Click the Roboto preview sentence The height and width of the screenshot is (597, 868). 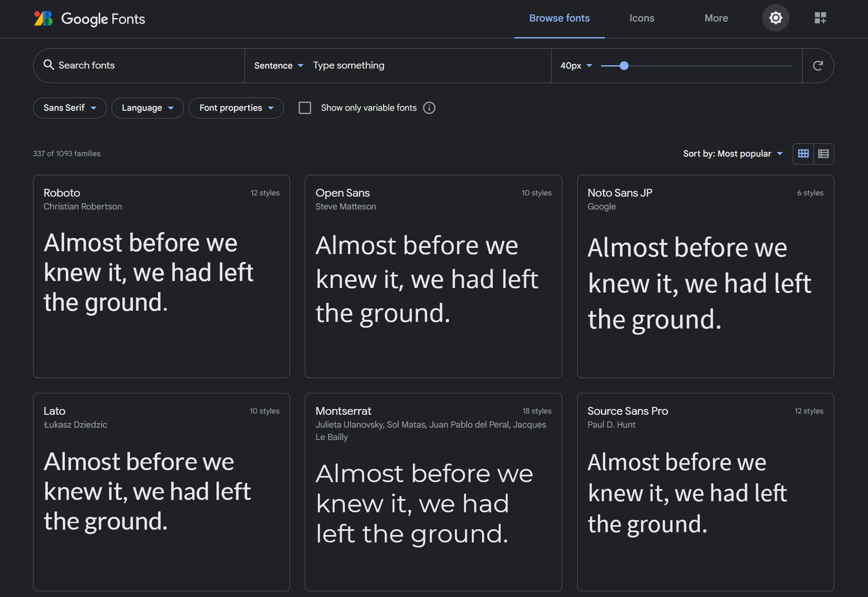[x=149, y=273]
